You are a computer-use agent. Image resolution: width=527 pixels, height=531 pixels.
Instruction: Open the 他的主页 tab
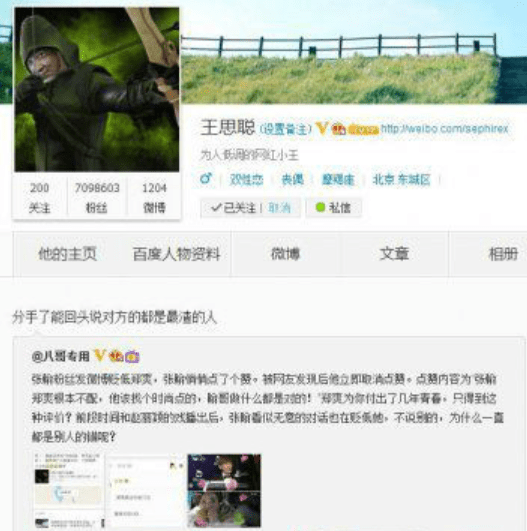(x=67, y=254)
